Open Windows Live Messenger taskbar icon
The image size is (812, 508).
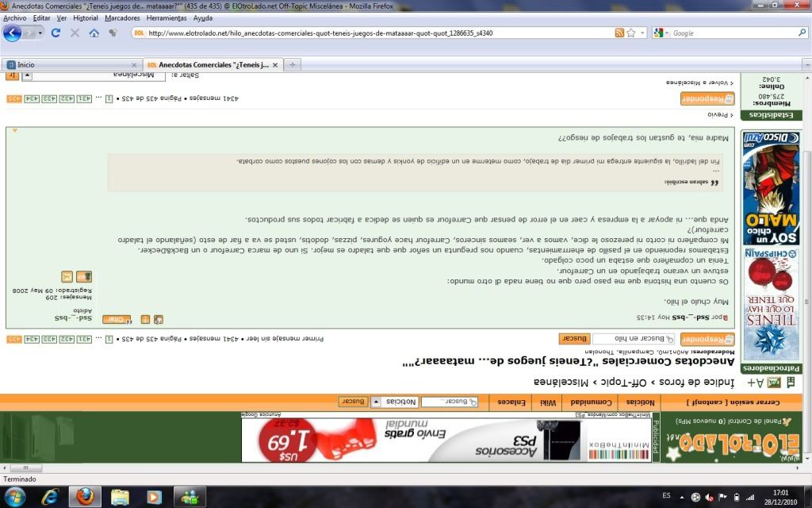click(x=189, y=497)
